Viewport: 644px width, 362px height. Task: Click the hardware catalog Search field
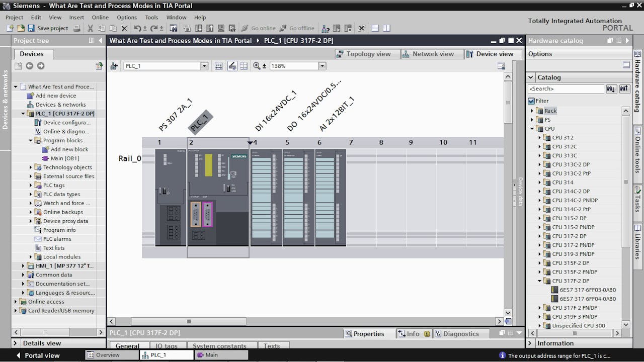pos(566,88)
